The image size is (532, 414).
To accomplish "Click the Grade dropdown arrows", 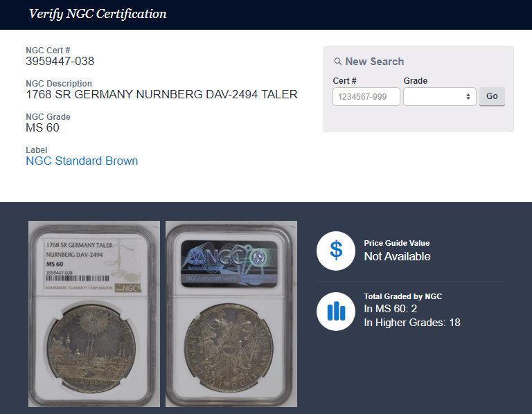I will click(x=468, y=97).
